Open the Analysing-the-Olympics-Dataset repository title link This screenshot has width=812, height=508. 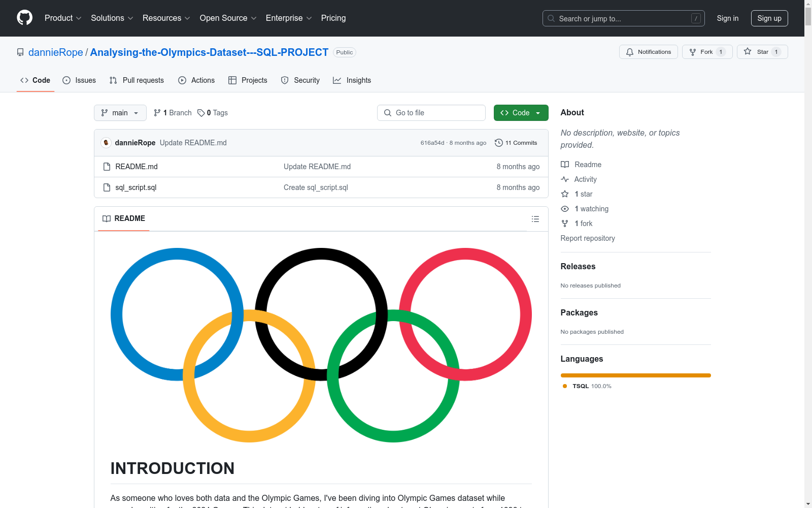(x=209, y=52)
